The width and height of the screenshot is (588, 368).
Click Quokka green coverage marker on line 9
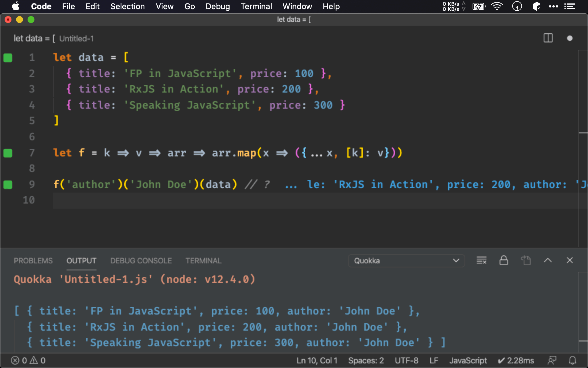(8, 185)
